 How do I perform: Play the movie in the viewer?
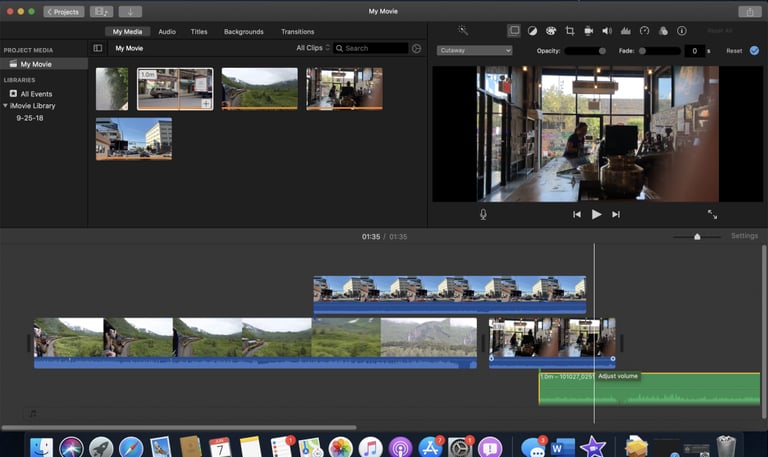point(596,215)
